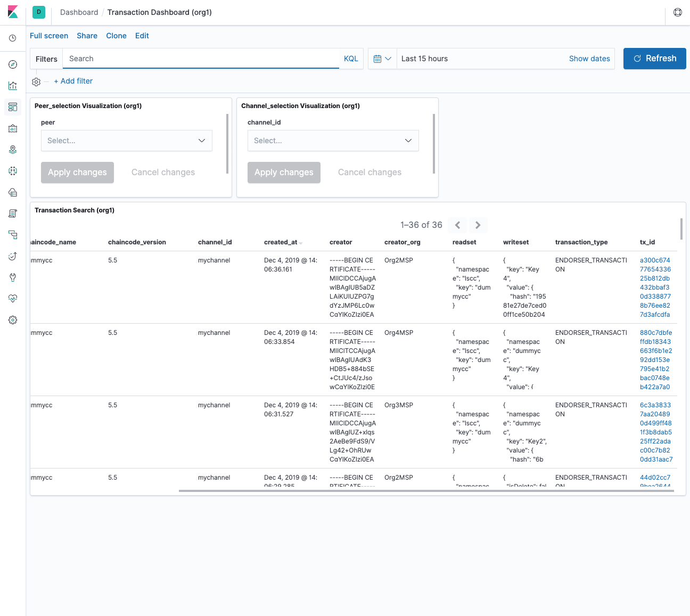Click the Filters label box
Image resolution: width=690 pixels, height=616 pixels.
click(46, 59)
